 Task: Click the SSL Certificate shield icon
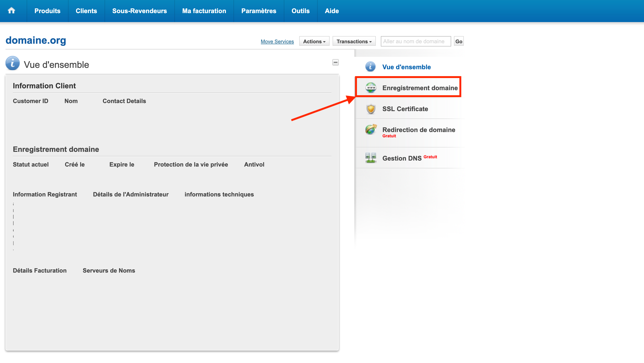pyautogui.click(x=371, y=109)
